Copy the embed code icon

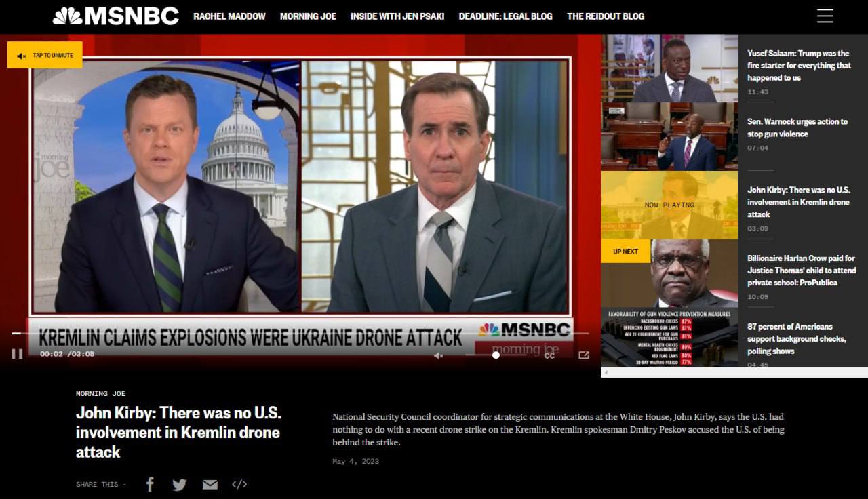tap(239, 484)
